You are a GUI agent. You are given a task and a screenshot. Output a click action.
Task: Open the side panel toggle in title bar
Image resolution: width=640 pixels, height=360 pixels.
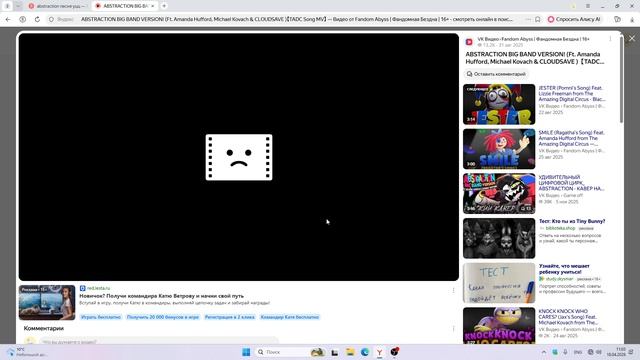pyautogui.click(x=7, y=6)
